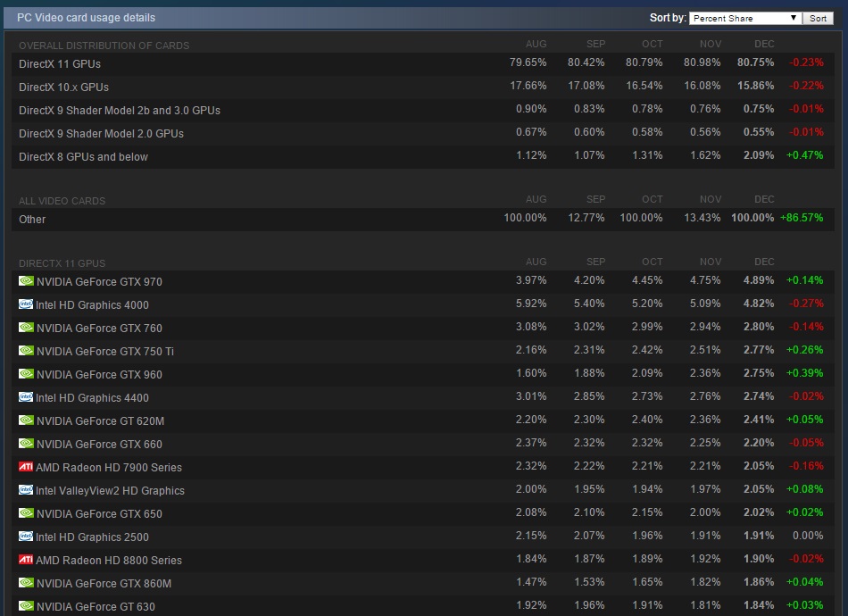Click the 13.43% NOV value for Other
This screenshot has height=616, width=848.
pos(702,218)
